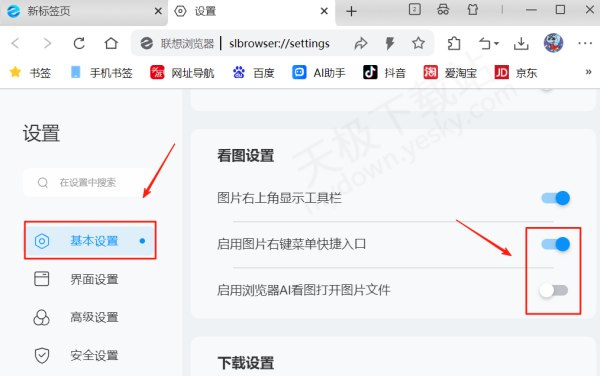Viewport: 600px width, 376px height.
Task: Open the share arrow icon in address bar
Action: [x=360, y=44]
